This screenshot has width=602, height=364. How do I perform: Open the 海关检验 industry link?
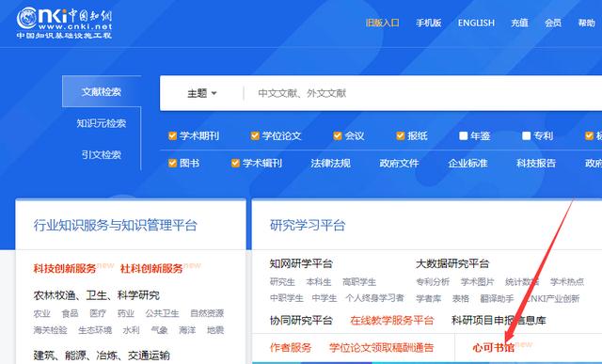pyautogui.click(x=50, y=330)
